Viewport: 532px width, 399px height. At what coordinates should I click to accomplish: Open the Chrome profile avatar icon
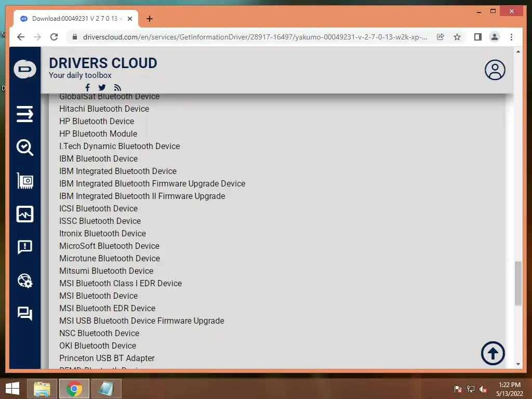click(x=495, y=37)
